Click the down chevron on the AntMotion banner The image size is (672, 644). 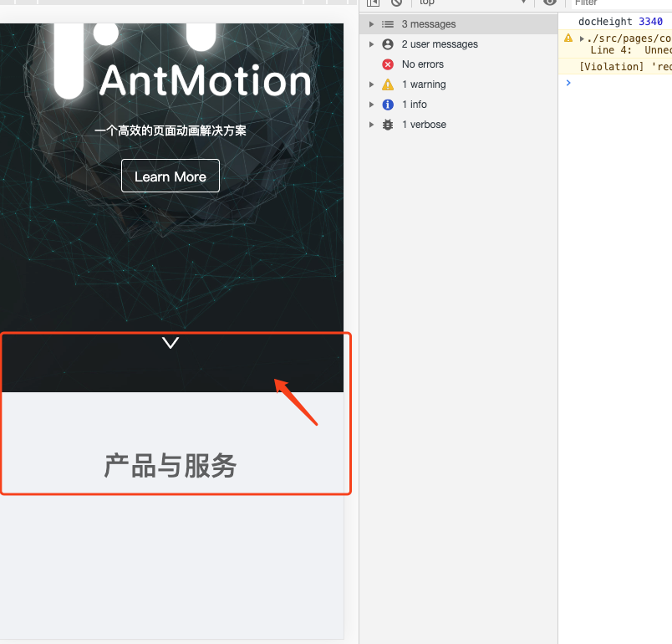point(171,342)
